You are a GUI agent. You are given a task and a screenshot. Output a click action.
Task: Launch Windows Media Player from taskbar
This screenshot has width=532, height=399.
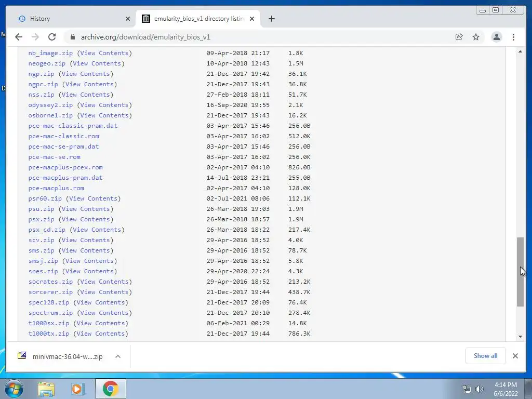click(78, 389)
